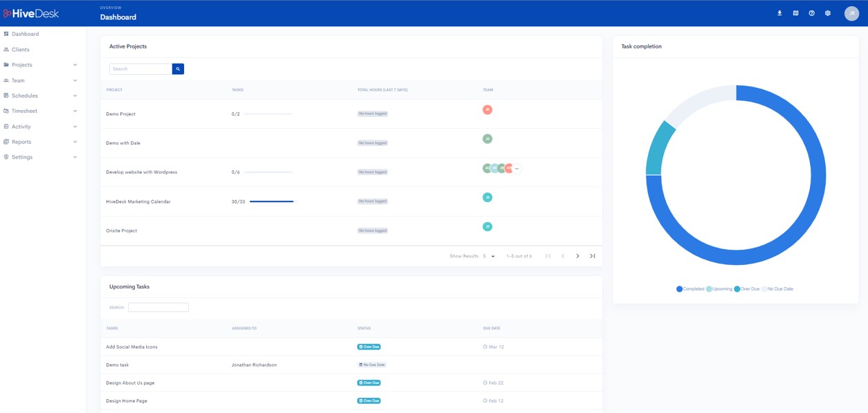
Task: Open the Show Results count dropdown
Action: click(489, 256)
